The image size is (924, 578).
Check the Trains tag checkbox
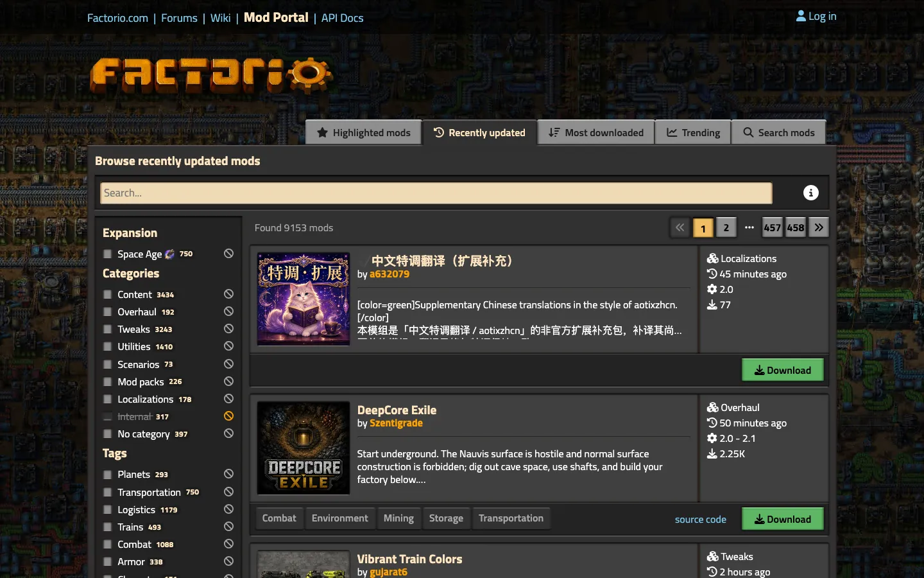pos(108,527)
